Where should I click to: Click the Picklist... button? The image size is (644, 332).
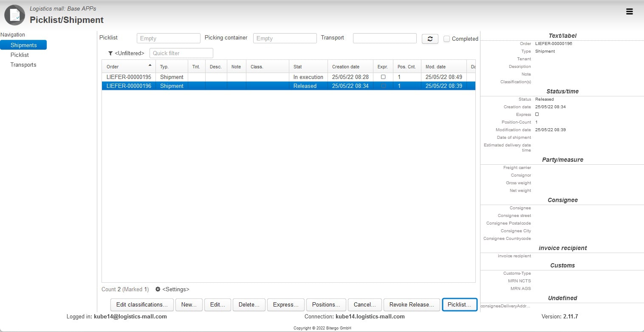coord(460,304)
